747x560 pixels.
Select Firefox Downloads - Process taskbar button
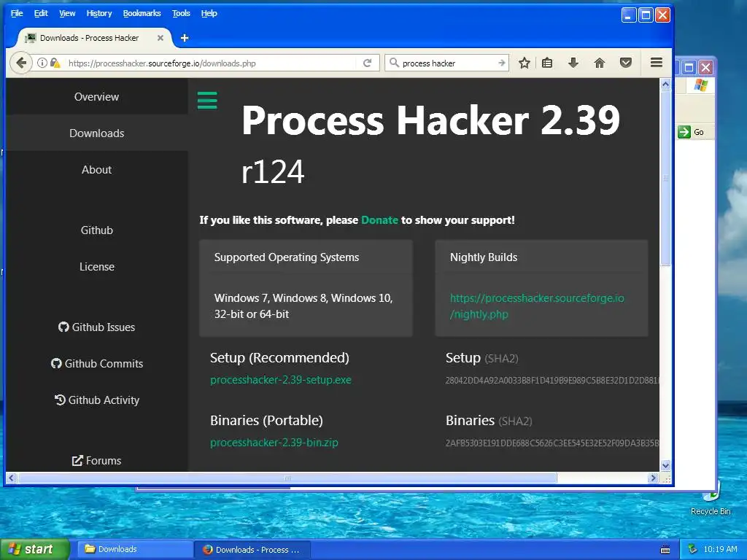click(252, 550)
